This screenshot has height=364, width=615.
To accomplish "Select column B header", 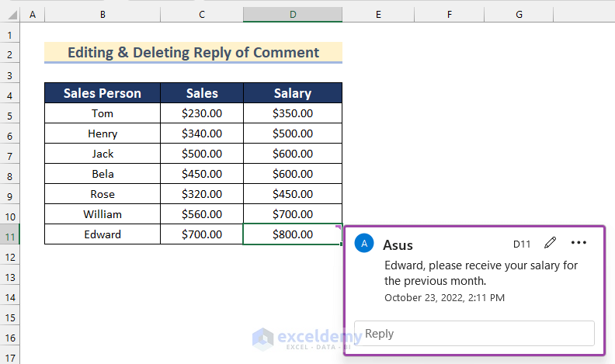I will pos(102,15).
